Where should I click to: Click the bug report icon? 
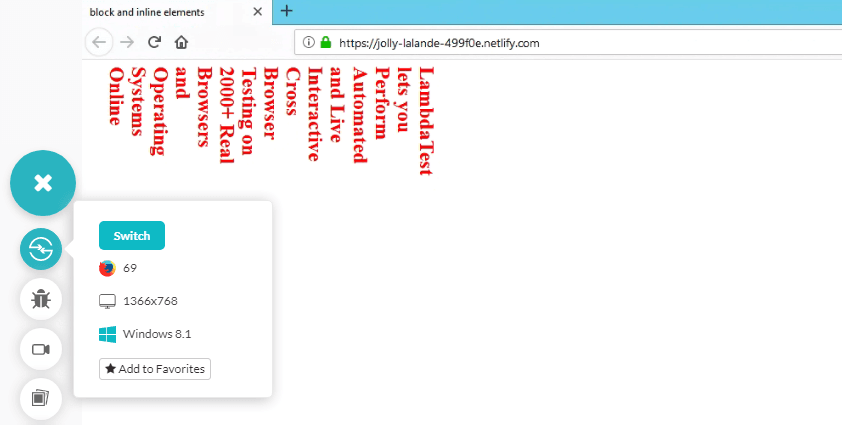point(41,299)
